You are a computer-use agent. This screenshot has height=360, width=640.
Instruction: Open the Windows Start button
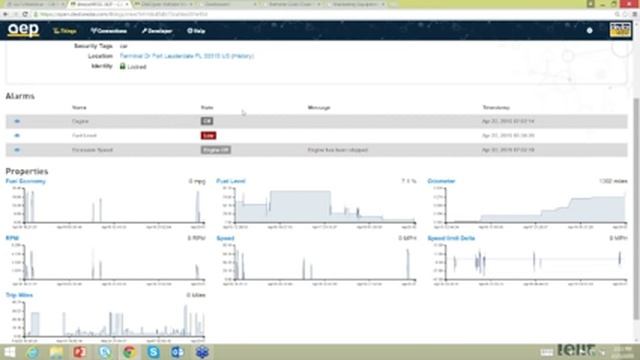point(9,352)
